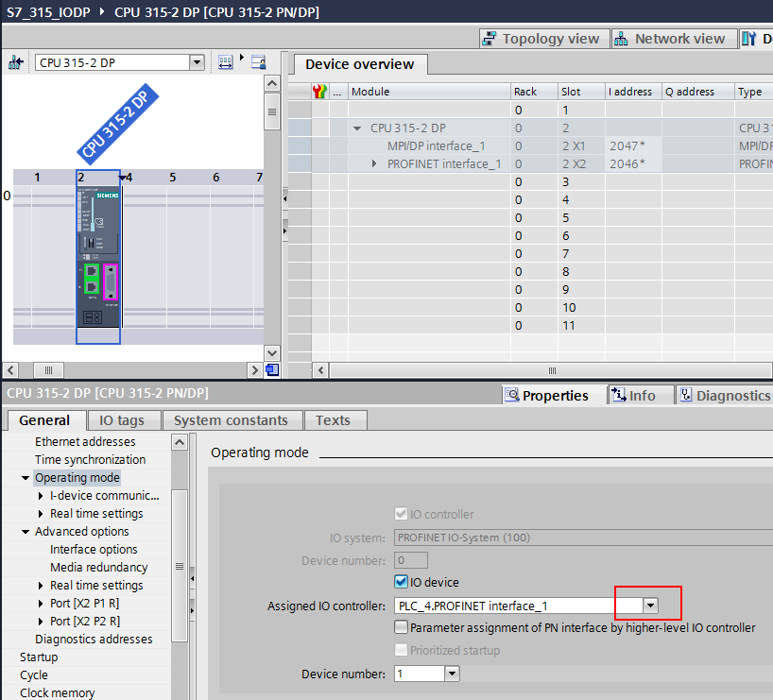Click the Info tab icon
773x700 pixels.
pos(619,395)
